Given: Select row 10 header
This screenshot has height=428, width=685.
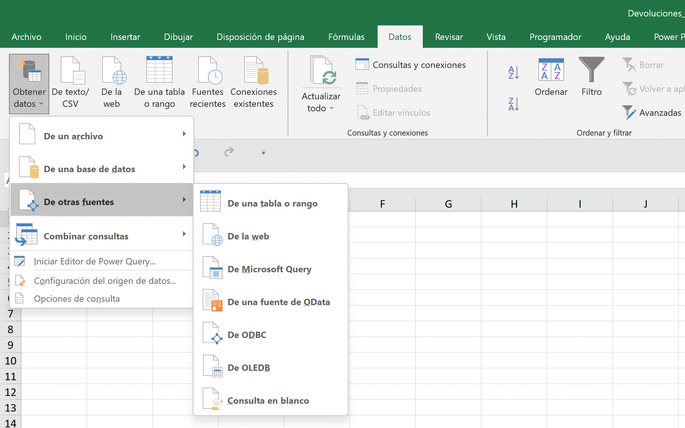Looking at the screenshot, I should [10, 361].
